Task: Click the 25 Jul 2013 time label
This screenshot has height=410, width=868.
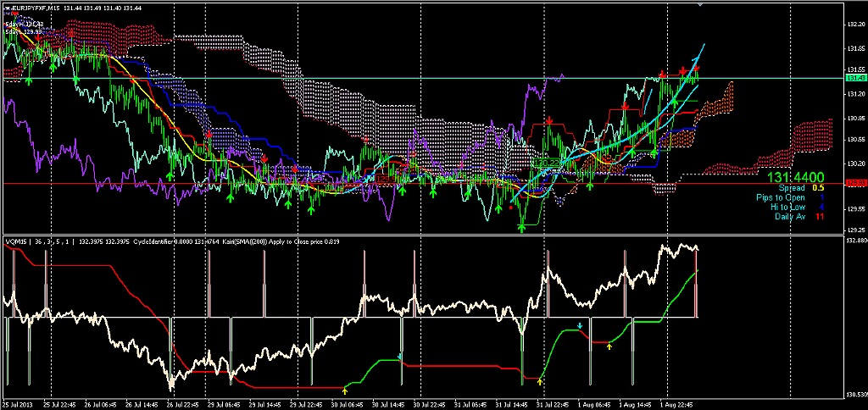Action: pyautogui.click(x=18, y=404)
